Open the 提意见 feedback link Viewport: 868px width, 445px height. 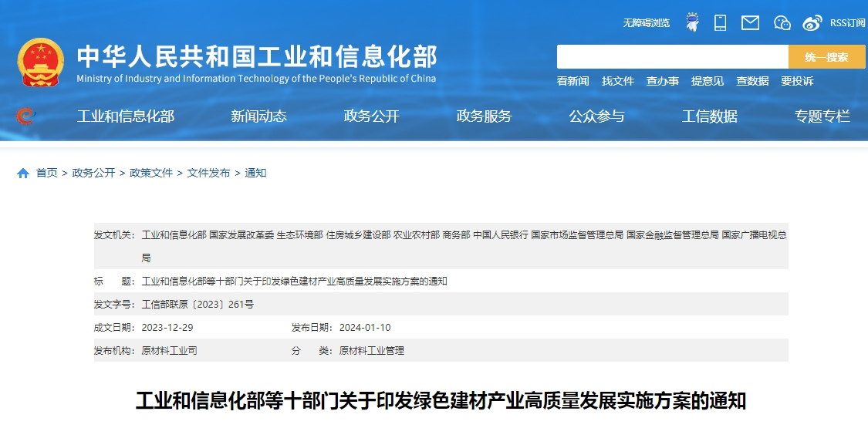coord(707,81)
